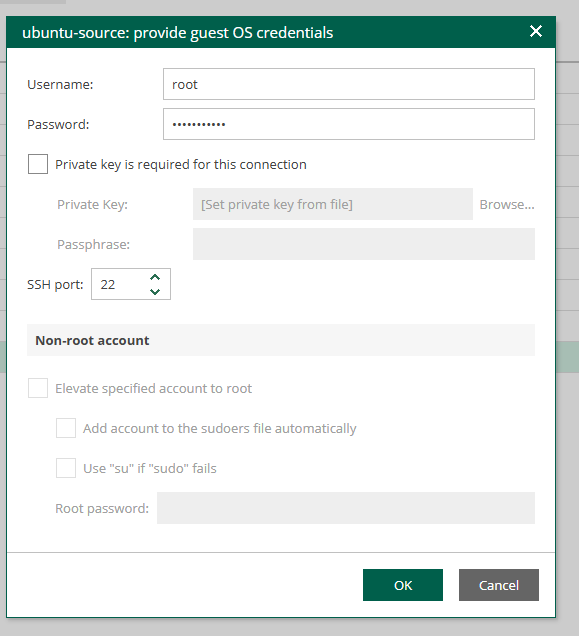Click the Elevate specified account label text
Viewport: 579px width, 636px height.
pos(153,389)
